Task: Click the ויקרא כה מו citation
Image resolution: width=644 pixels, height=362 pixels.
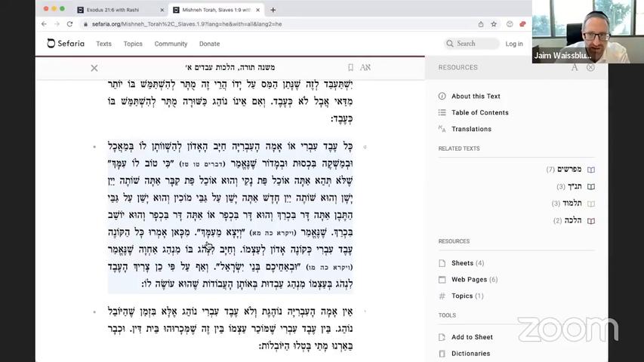Action: [329, 267]
